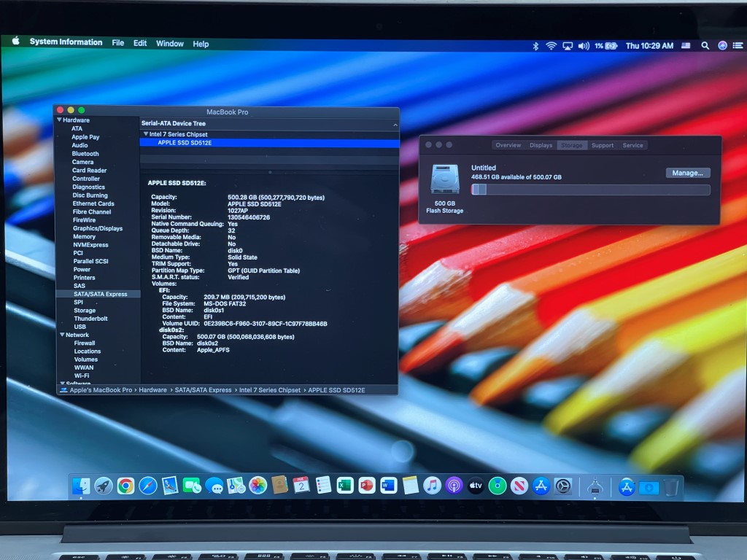Open the Trash in the Dock
This screenshot has width=747, height=560.
pyautogui.click(x=671, y=488)
